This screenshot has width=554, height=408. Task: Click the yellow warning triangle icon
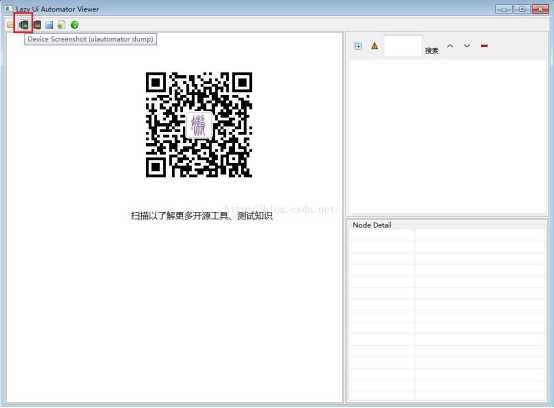pyautogui.click(x=375, y=46)
